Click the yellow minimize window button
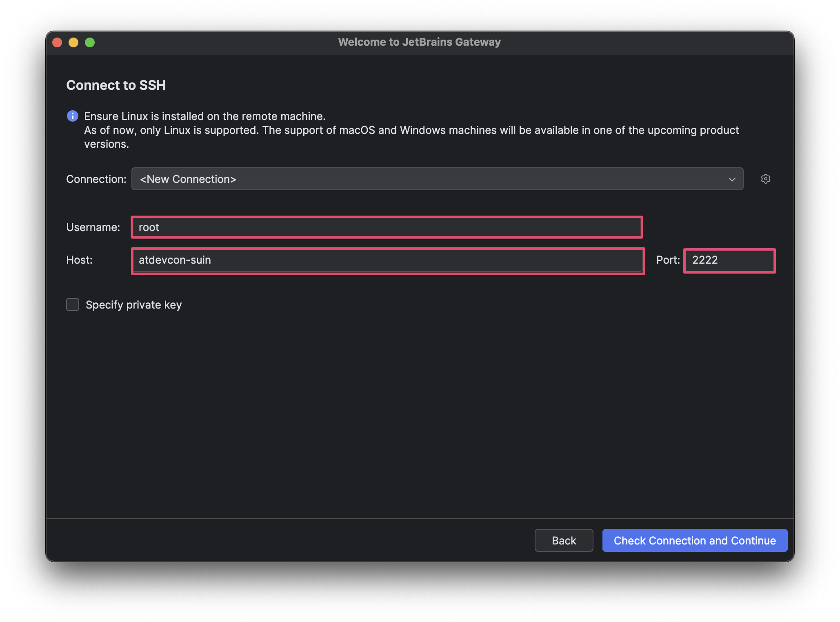The width and height of the screenshot is (840, 622). [x=73, y=42]
